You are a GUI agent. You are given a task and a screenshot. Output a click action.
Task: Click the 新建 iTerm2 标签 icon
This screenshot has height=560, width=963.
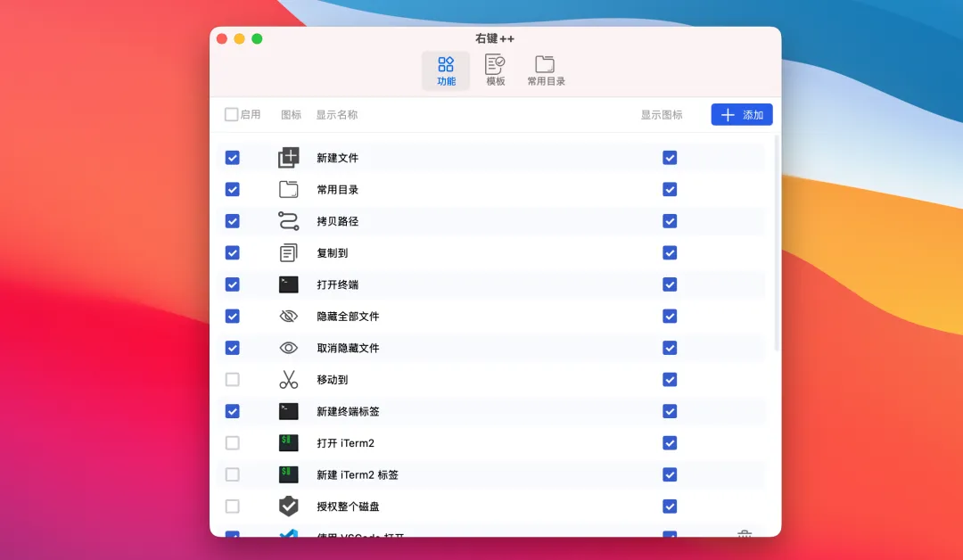pyautogui.click(x=289, y=474)
